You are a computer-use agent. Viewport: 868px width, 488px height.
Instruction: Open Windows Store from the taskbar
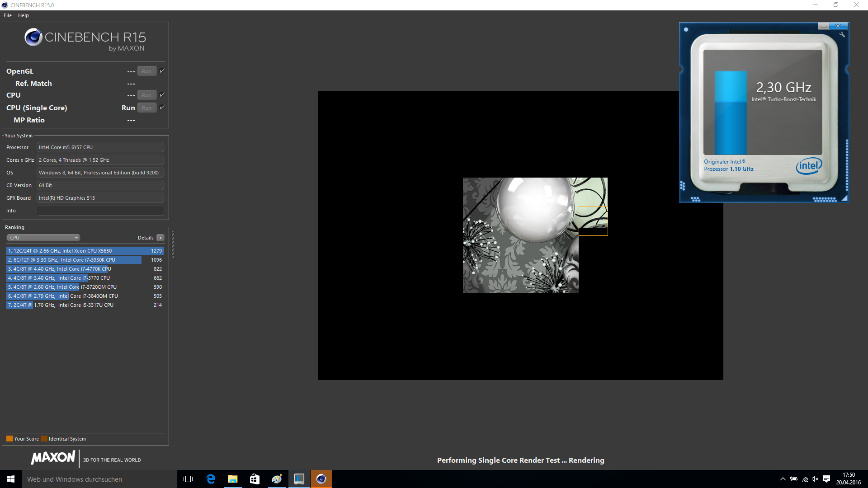[255, 479]
